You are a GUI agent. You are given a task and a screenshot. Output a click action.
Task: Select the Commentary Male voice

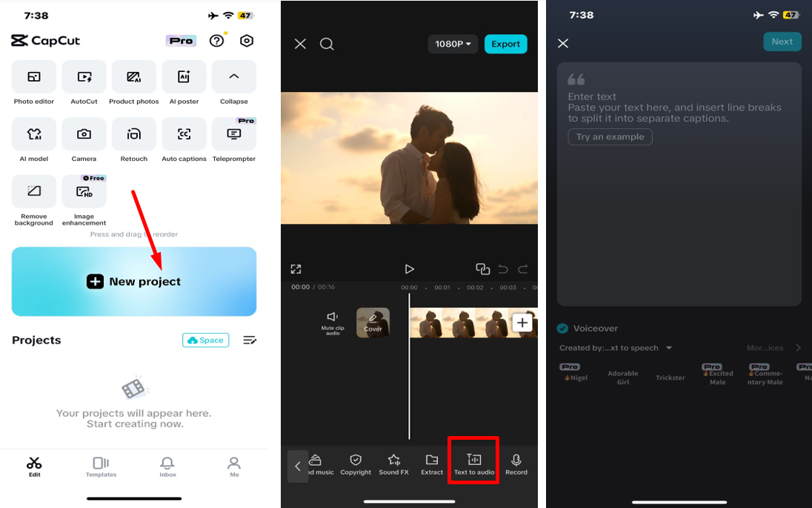click(x=765, y=375)
